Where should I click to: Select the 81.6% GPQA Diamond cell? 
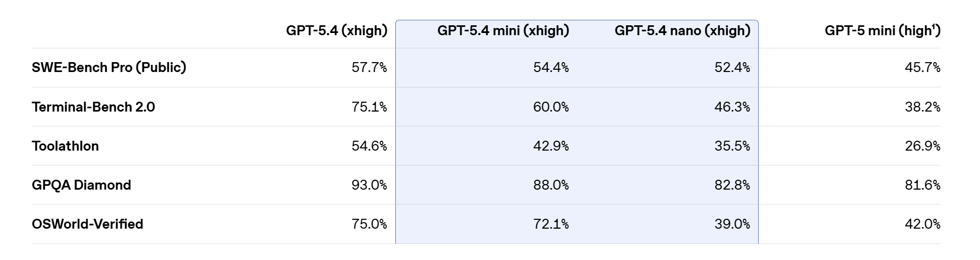click(x=922, y=185)
